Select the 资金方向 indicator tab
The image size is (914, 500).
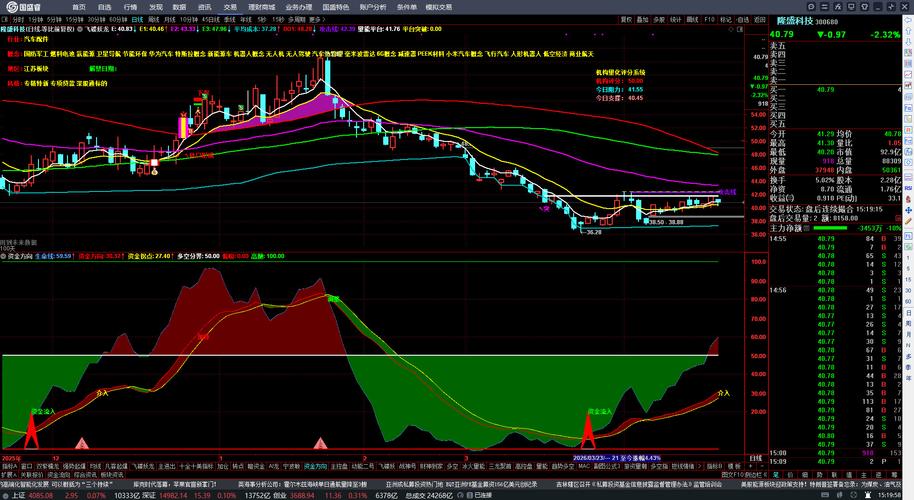[315, 466]
